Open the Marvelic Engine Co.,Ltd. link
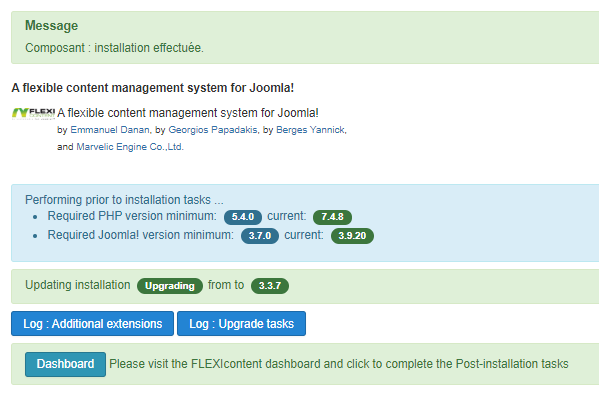 coord(130,147)
